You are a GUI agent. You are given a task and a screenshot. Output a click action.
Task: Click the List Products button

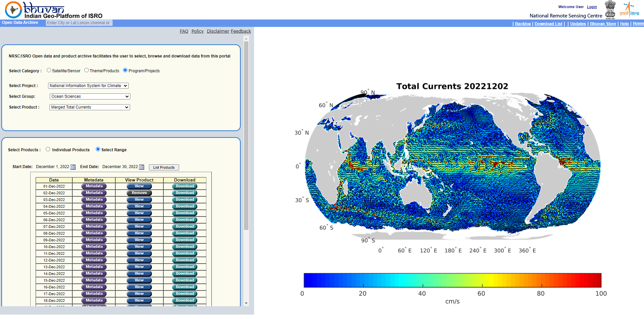point(164,167)
